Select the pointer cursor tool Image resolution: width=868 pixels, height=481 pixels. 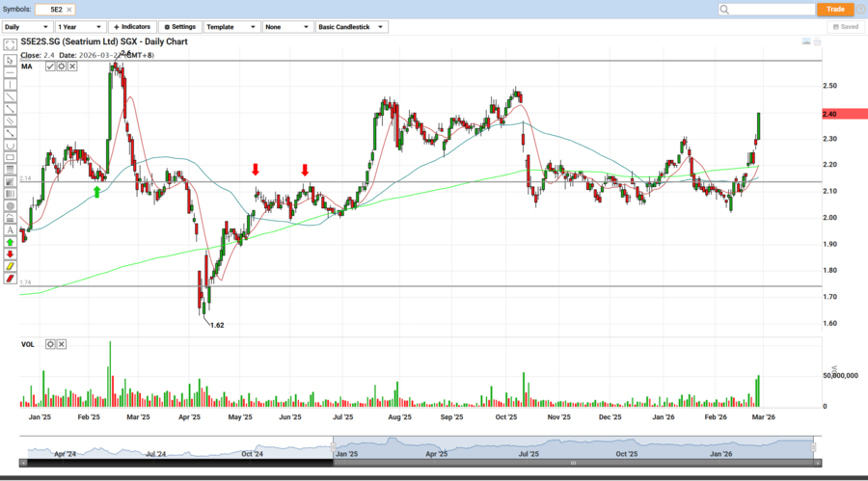(x=10, y=60)
